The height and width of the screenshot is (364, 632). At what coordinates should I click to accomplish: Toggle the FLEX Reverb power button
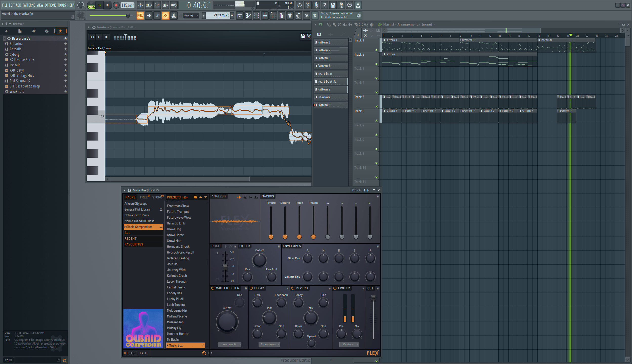[x=292, y=288]
